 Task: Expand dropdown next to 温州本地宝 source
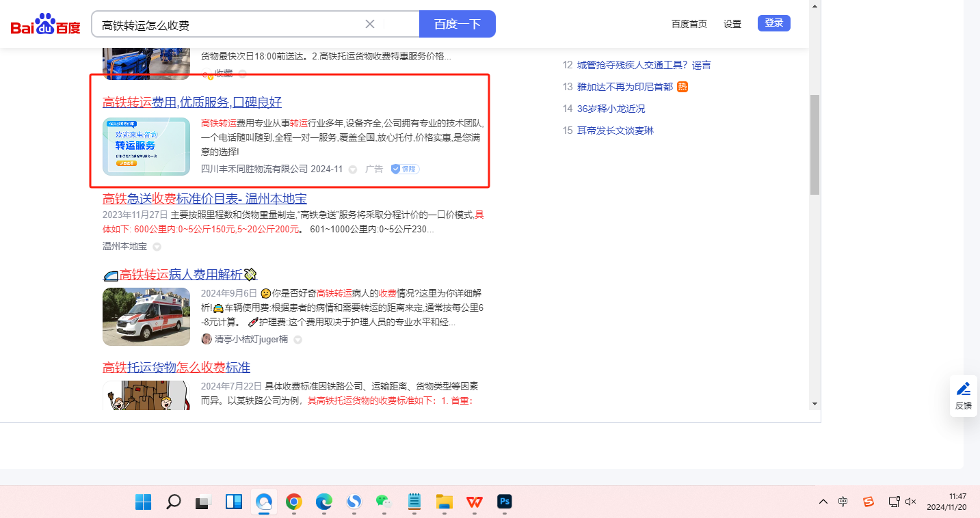click(157, 247)
